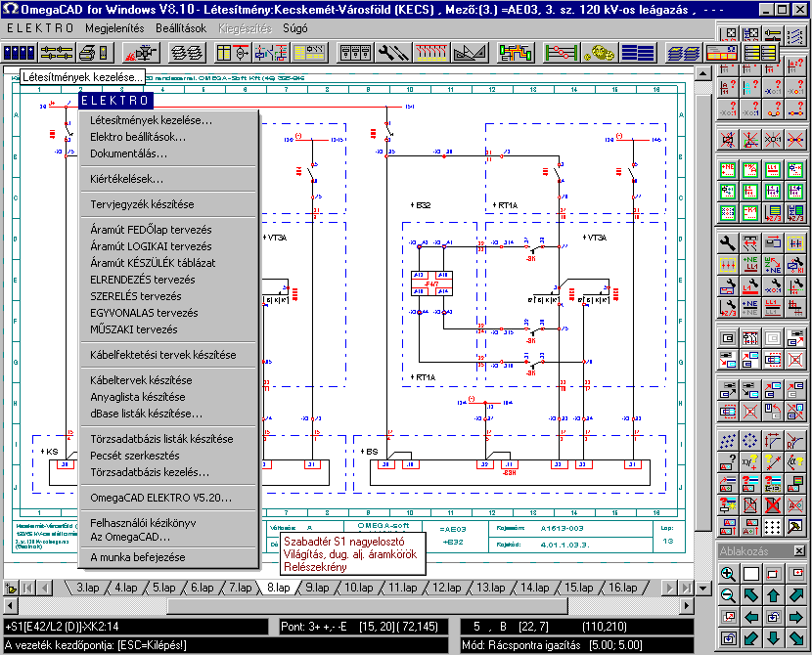The width and height of the screenshot is (812, 655).
Task: Open the Súgó menu
Action: pos(295,28)
